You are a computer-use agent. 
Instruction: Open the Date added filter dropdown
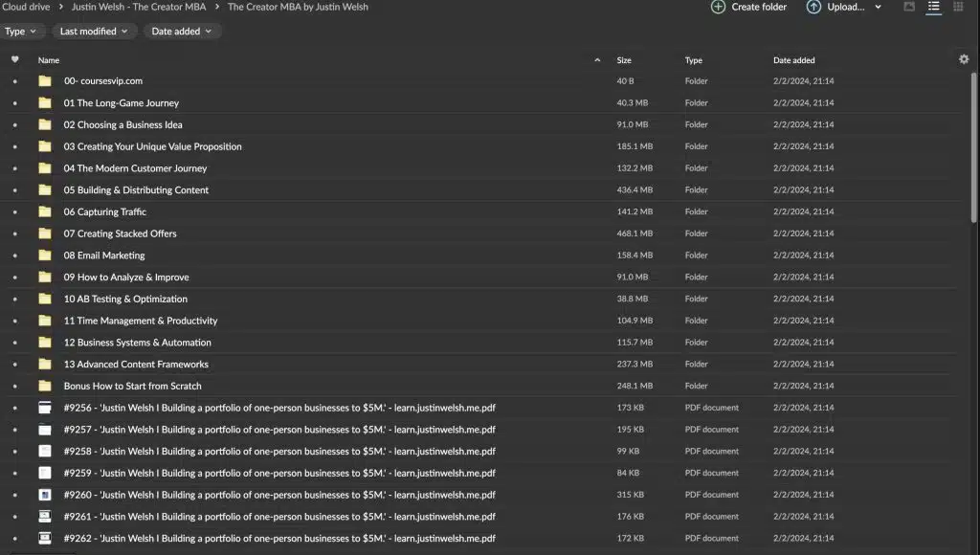pos(182,32)
